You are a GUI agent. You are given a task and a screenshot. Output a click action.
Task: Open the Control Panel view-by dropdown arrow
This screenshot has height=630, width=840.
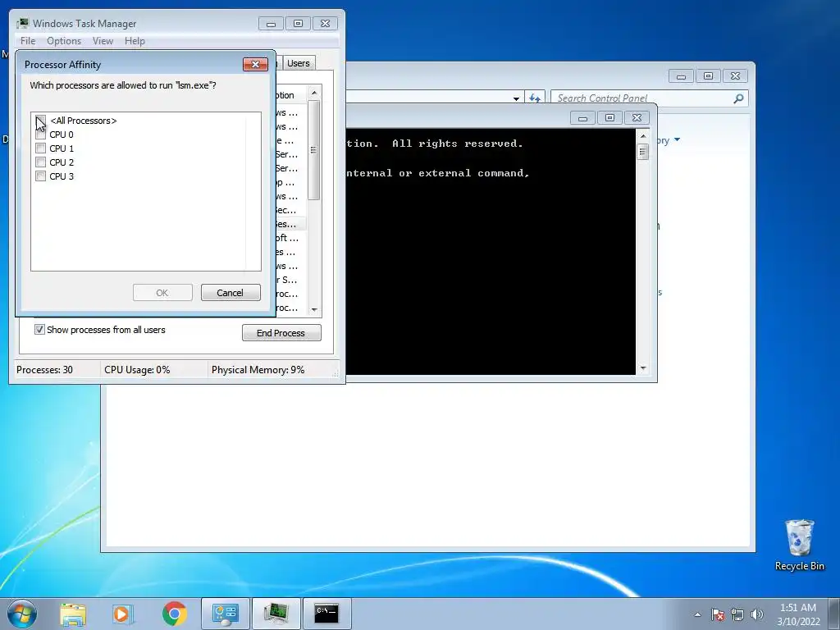point(677,139)
